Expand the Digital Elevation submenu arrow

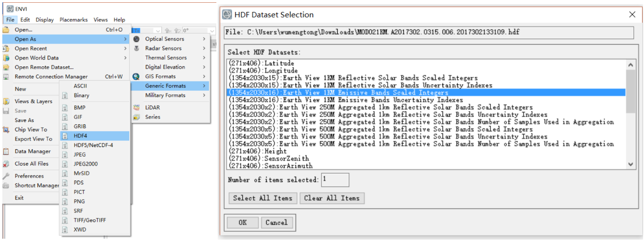tap(204, 67)
